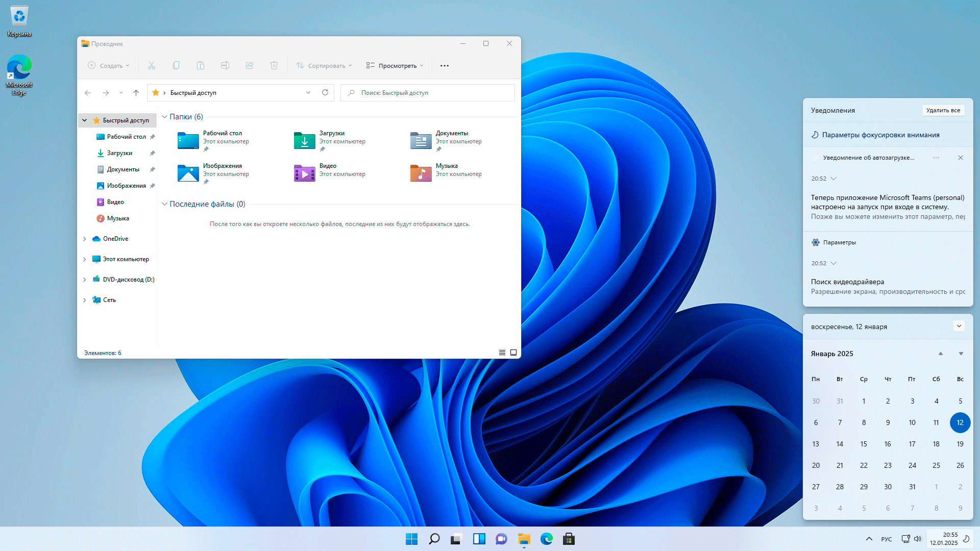
Task: Click the Поиск: Быстрый доступ search field
Action: (x=429, y=93)
